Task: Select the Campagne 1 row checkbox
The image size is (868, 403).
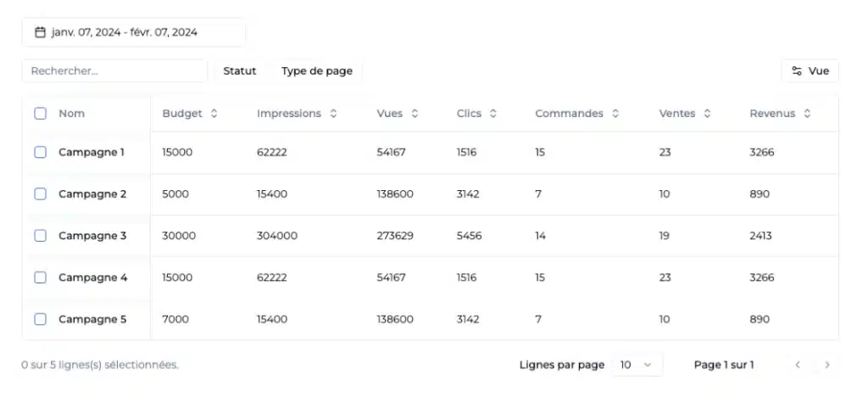Action: point(41,153)
